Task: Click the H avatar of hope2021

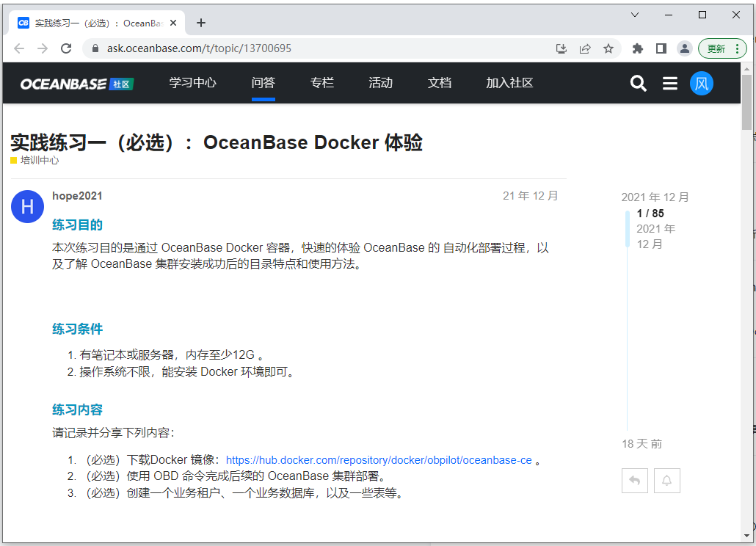Action: point(27,206)
